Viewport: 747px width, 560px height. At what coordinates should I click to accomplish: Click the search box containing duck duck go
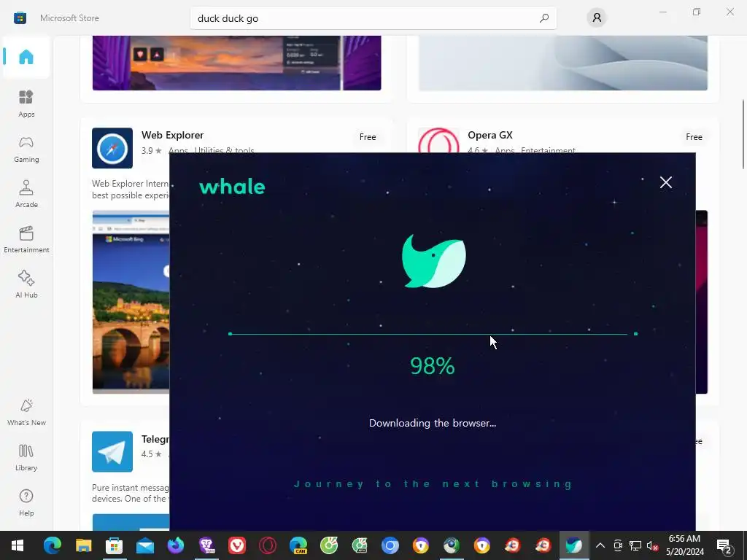coord(373,18)
